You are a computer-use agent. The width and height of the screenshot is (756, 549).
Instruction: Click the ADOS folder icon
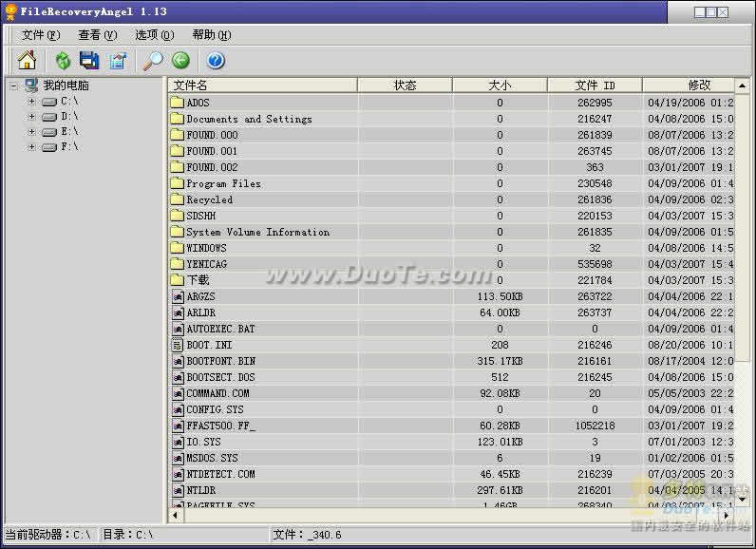click(x=178, y=103)
